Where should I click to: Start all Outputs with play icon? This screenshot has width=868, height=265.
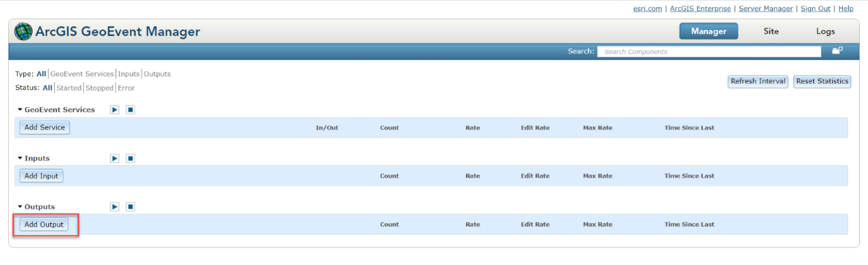click(115, 207)
